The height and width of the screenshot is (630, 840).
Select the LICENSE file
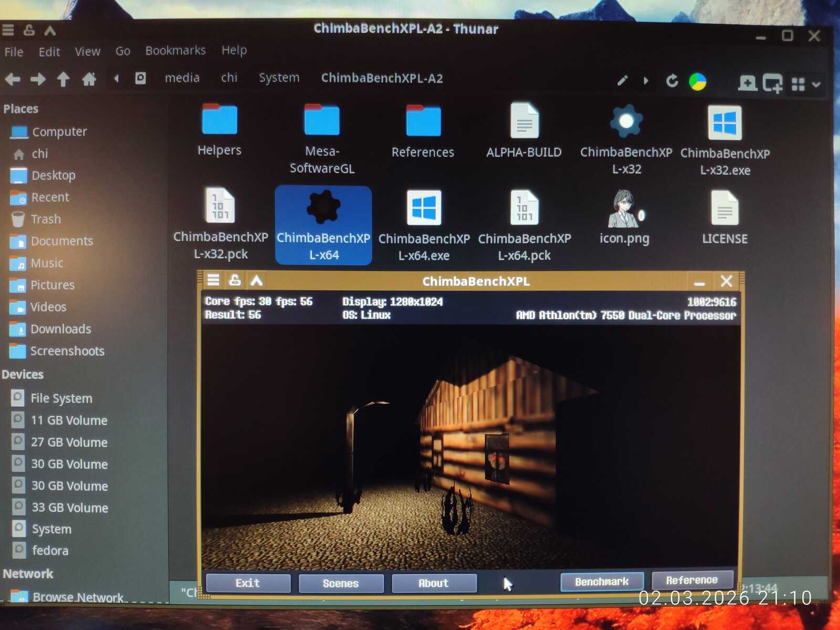pos(725,217)
